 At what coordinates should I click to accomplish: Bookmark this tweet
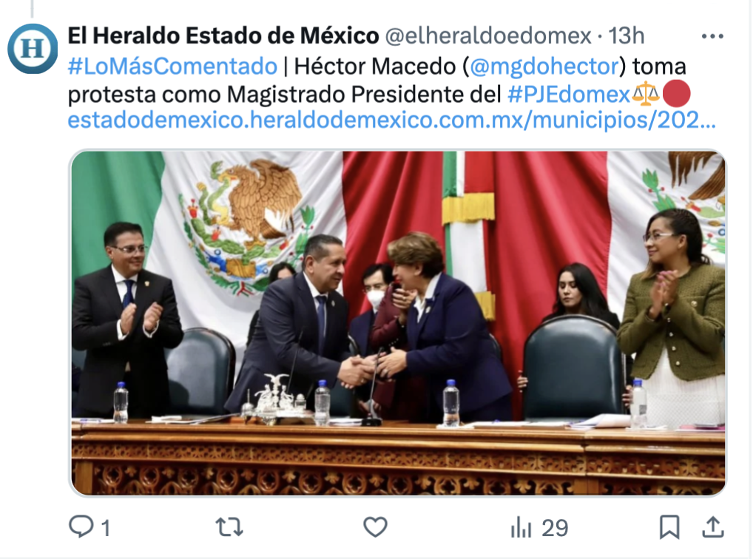669,526
